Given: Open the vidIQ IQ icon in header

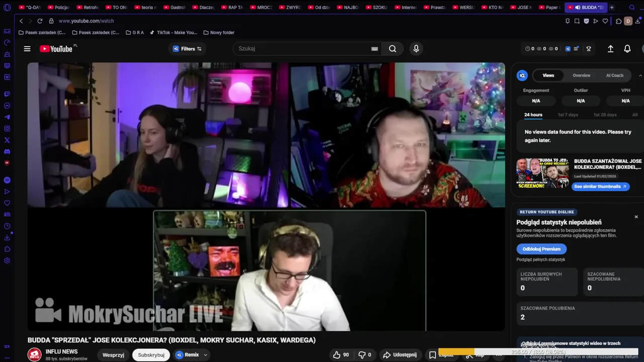Looking at the screenshot, I should pyautogui.click(x=568, y=49).
